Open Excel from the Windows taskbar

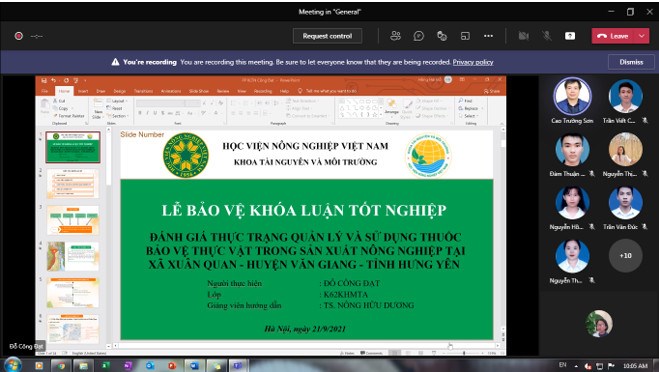coord(106,366)
